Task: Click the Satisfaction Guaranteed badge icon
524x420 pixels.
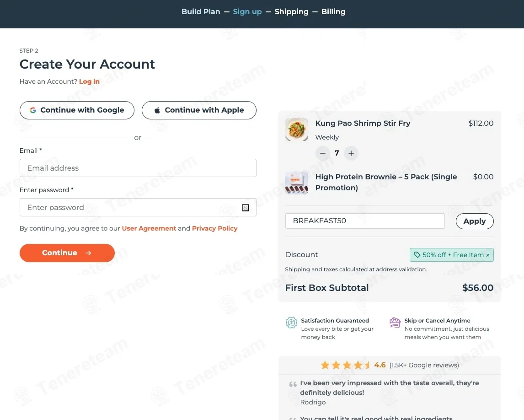Action: (x=291, y=323)
